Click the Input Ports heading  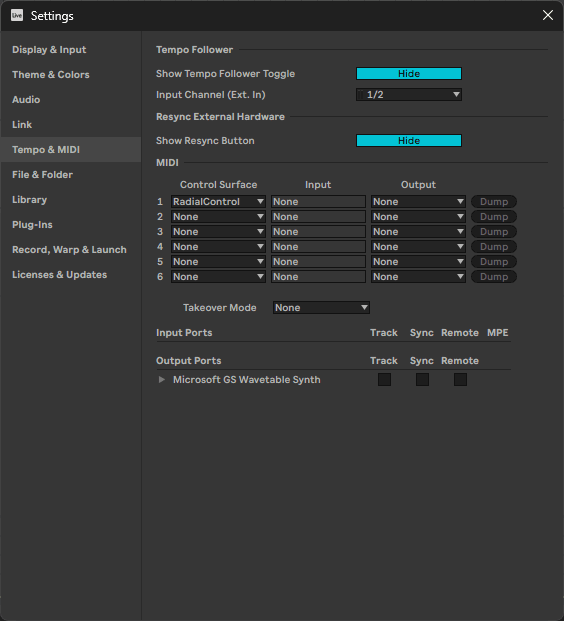click(184, 333)
